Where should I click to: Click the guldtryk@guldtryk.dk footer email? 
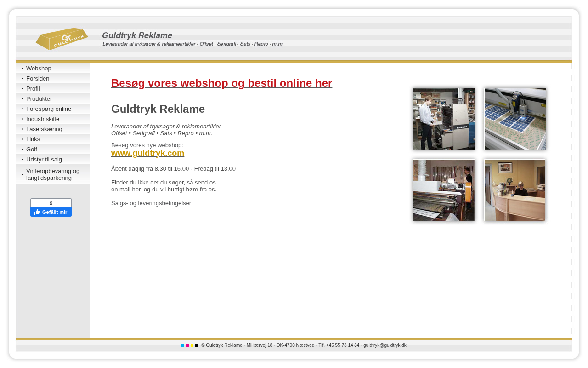tap(385, 345)
